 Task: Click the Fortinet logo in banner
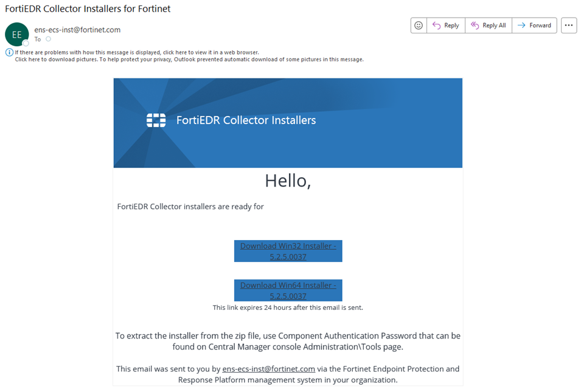pos(156,120)
